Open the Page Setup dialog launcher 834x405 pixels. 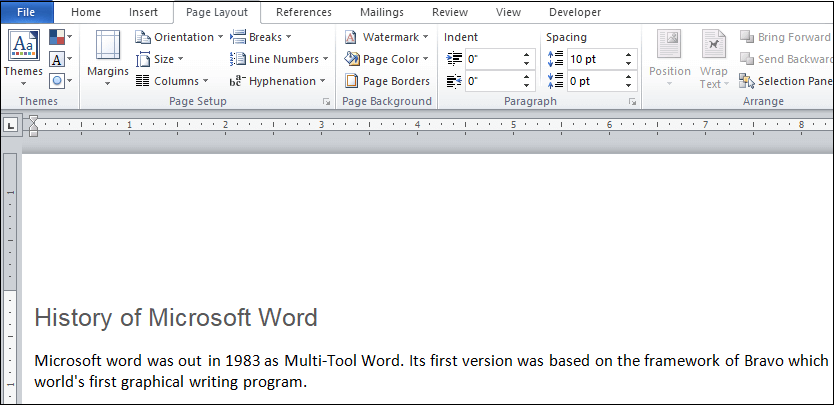coord(326,102)
